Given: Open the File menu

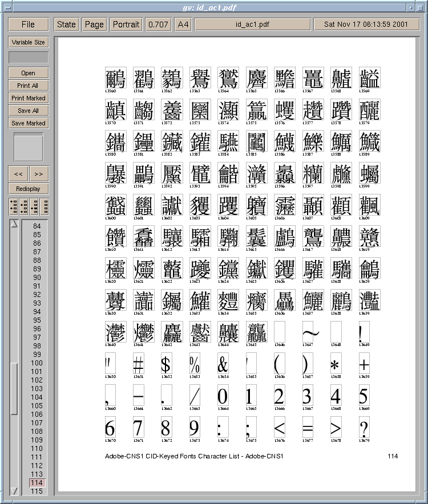Looking at the screenshot, I should coord(28,25).
